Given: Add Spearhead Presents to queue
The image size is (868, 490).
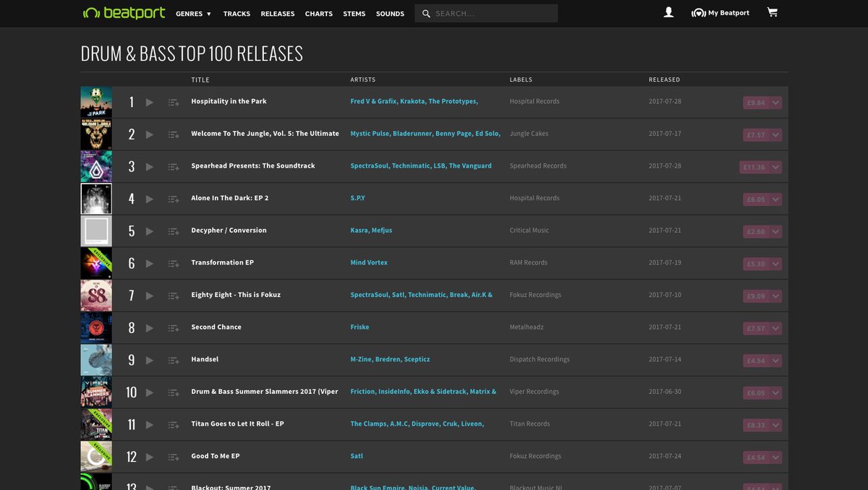Looking at the screenshot, I should click(174, 167).
